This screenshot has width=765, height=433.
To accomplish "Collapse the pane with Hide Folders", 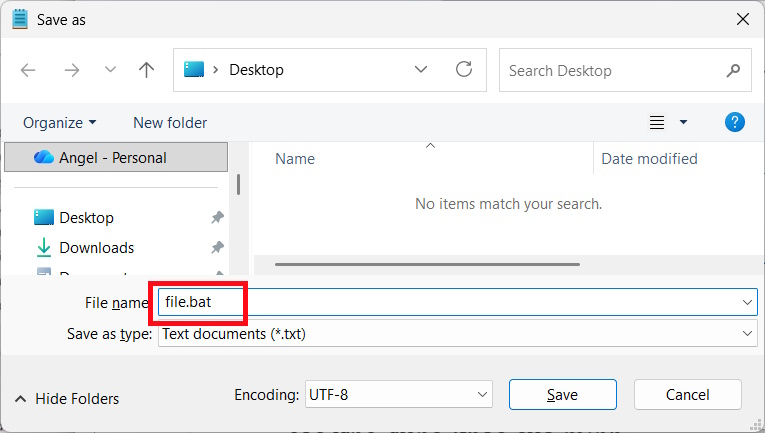I will tap(67, 398).
